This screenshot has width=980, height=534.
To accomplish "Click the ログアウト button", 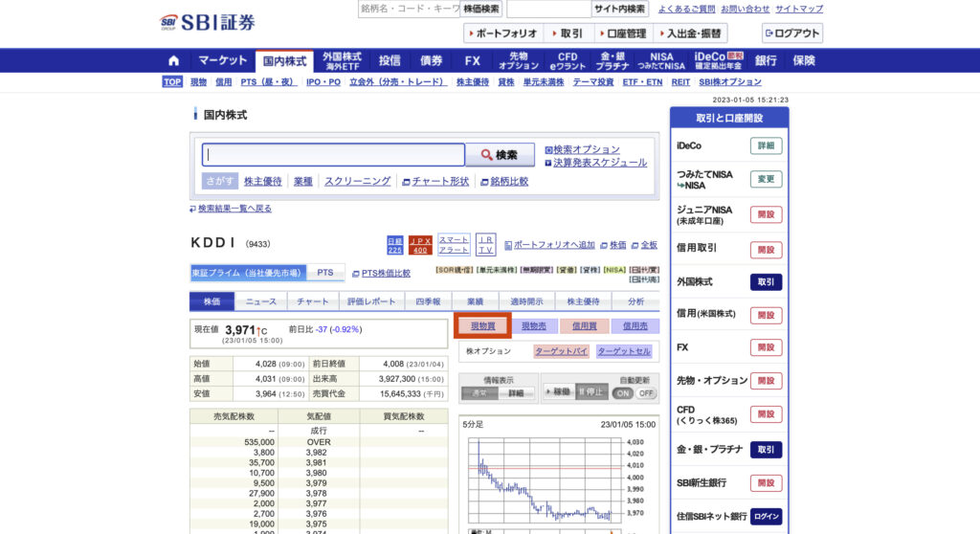I will [791, 33].
